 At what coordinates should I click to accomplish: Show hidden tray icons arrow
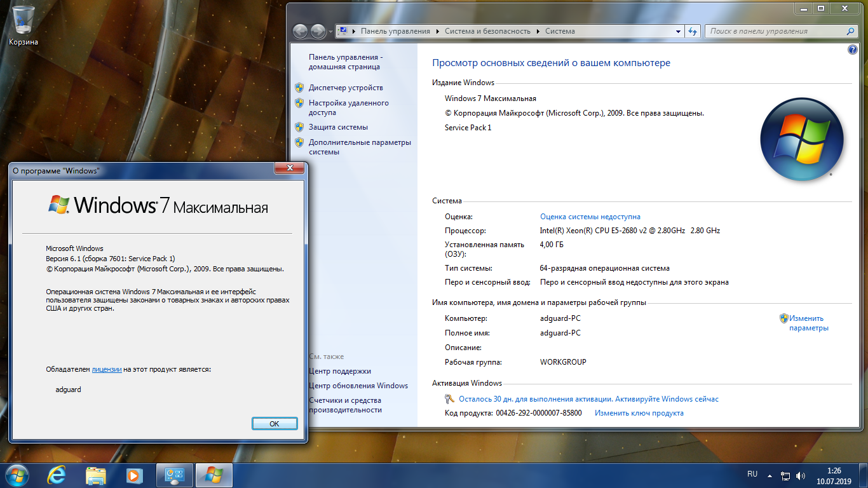[770, 475]
